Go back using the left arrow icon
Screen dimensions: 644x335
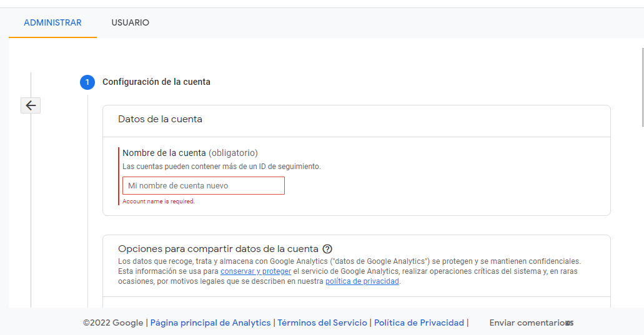point(31,105)
